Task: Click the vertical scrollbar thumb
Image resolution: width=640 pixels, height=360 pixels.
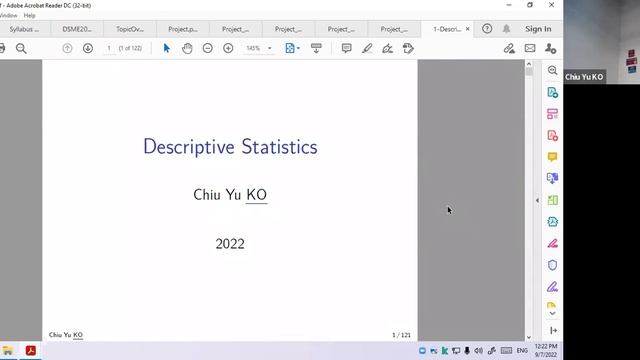Action: pos(529,72)
